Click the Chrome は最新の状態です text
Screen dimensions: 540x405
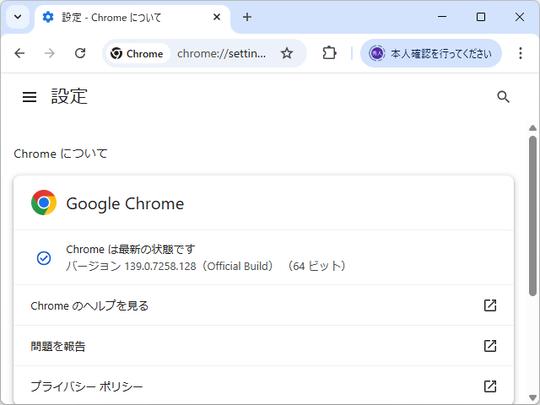pos(131,249)
